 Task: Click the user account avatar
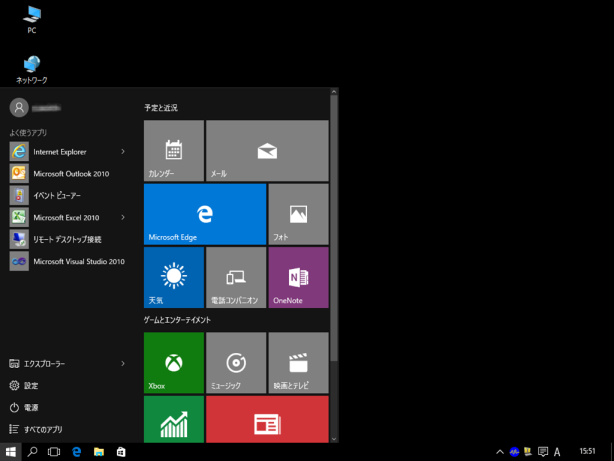pyautogui.click(x=19, y=107)
